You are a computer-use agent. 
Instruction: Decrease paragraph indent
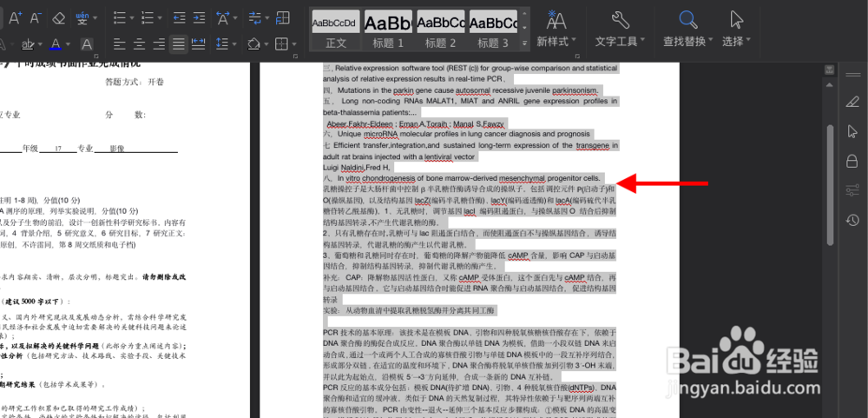pyautogui.click(x=179, y=17)
